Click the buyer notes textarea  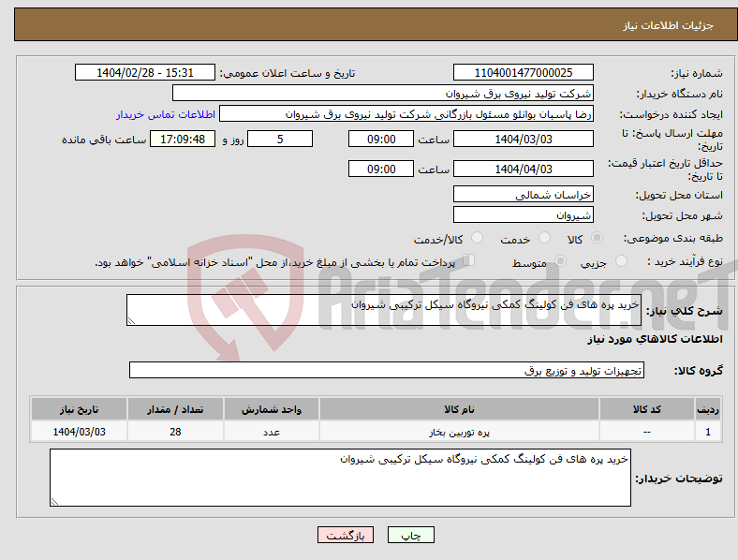coord(340,478)
